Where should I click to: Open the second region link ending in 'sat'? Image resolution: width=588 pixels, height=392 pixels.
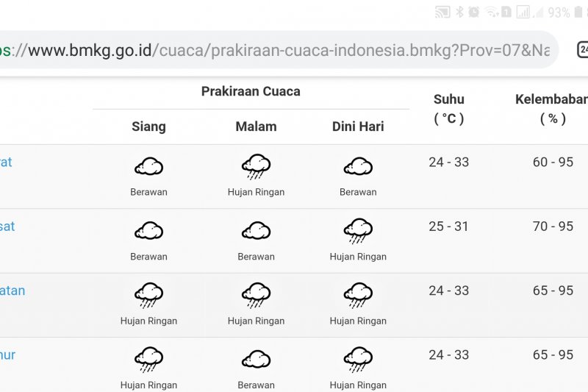[x=7, y=227]
